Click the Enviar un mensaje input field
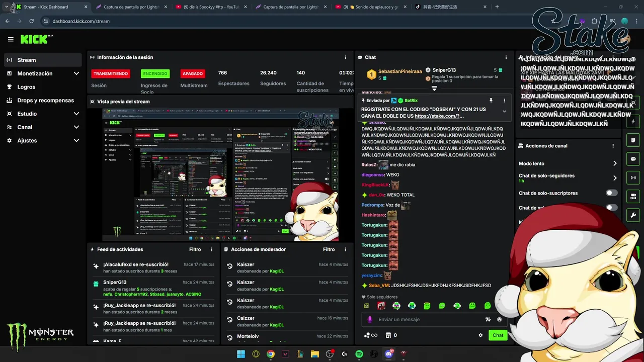The width and height of the screenshot is (644, 362). [434, 319]
